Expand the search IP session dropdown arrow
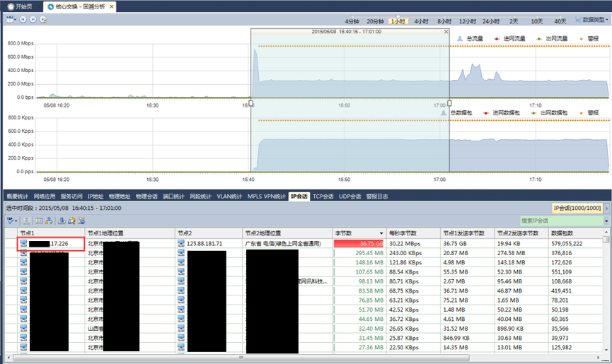 [607, 221]
